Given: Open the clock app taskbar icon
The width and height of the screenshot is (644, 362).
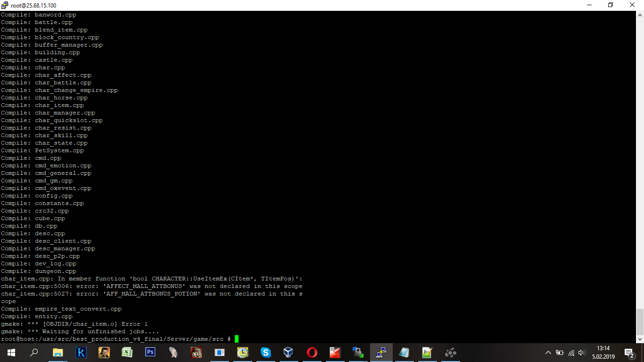Looking at the screenshot, I should click(x=243, y=352).
